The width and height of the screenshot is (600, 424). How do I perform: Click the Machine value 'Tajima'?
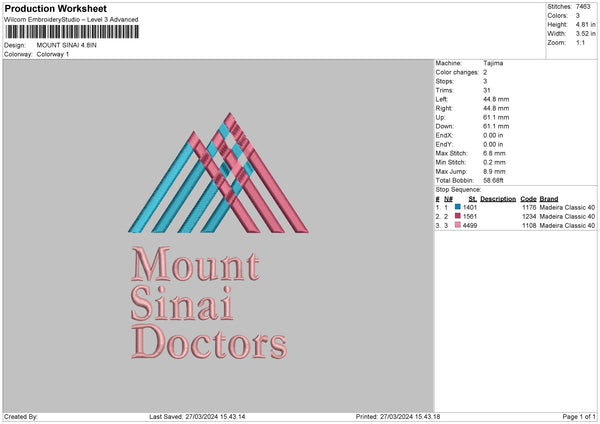click(x=493, y=63)
